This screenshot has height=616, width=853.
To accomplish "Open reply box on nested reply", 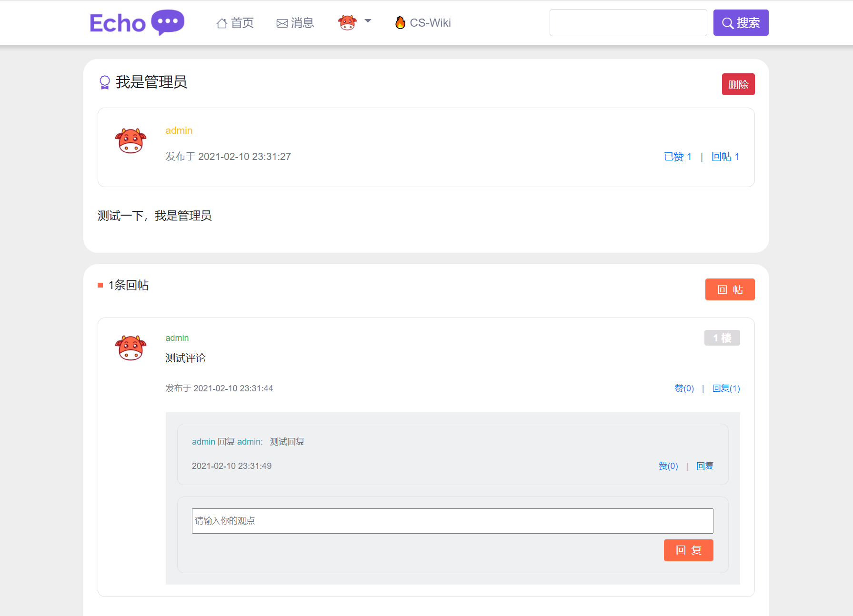I will pos(704,466).
